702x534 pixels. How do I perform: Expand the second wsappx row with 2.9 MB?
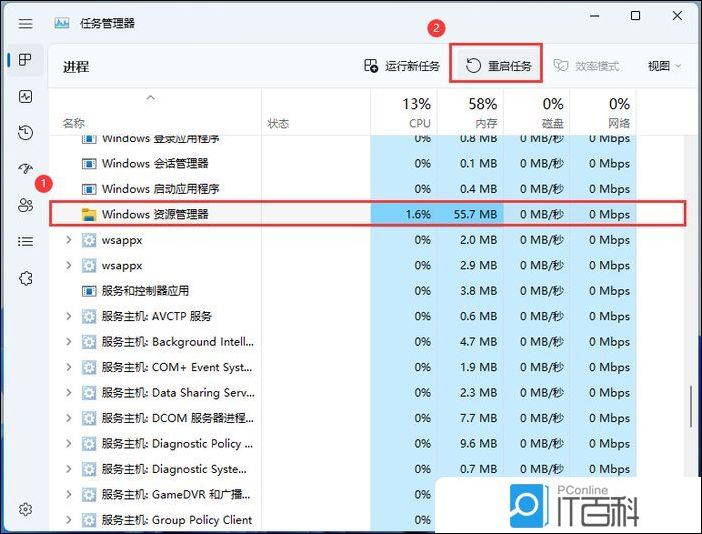pyautogui.click(x=68, y=265)
